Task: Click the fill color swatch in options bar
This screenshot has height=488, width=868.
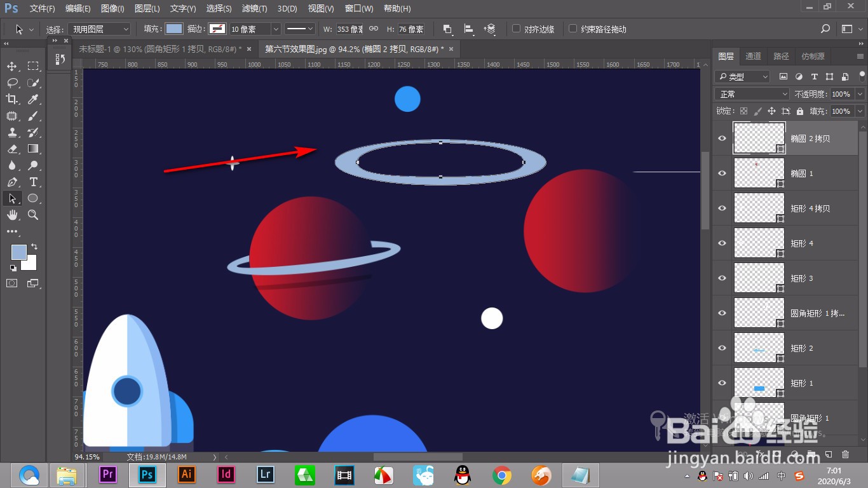Action: click(173, 29)
